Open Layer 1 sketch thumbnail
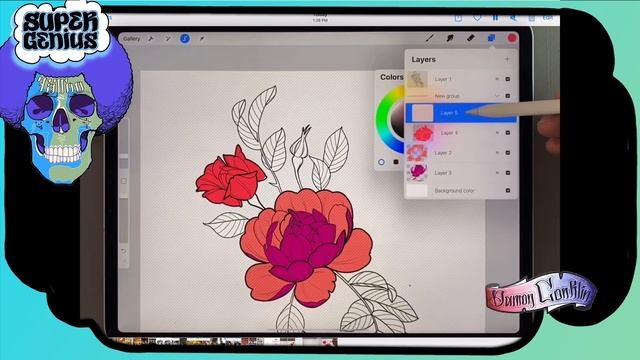This screenshot has height=360, width=640. coord(417,79)
